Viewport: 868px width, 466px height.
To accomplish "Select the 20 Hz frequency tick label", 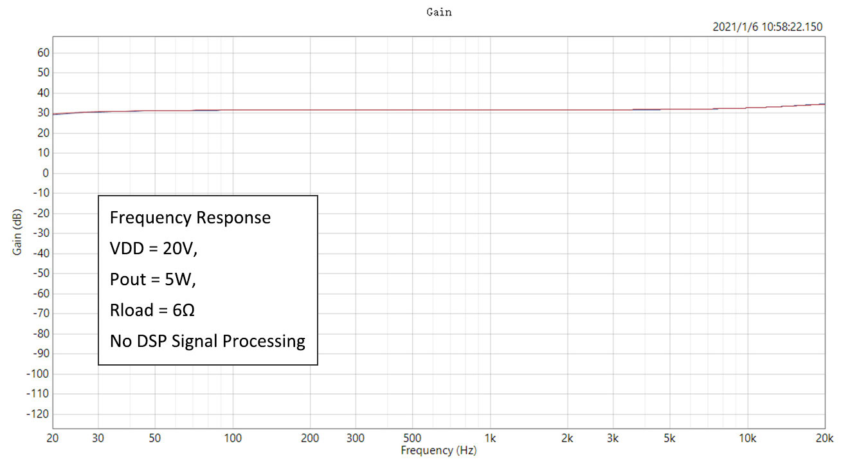I will (53, 438).
